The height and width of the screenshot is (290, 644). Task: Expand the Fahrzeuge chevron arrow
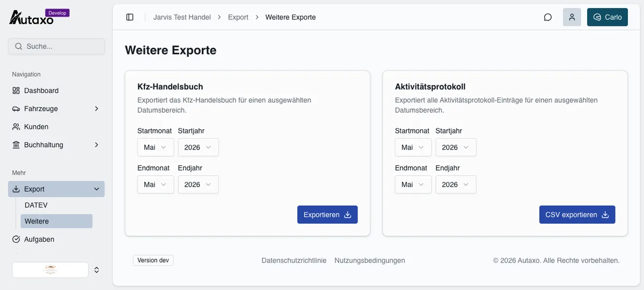click(x=97, y=109)
